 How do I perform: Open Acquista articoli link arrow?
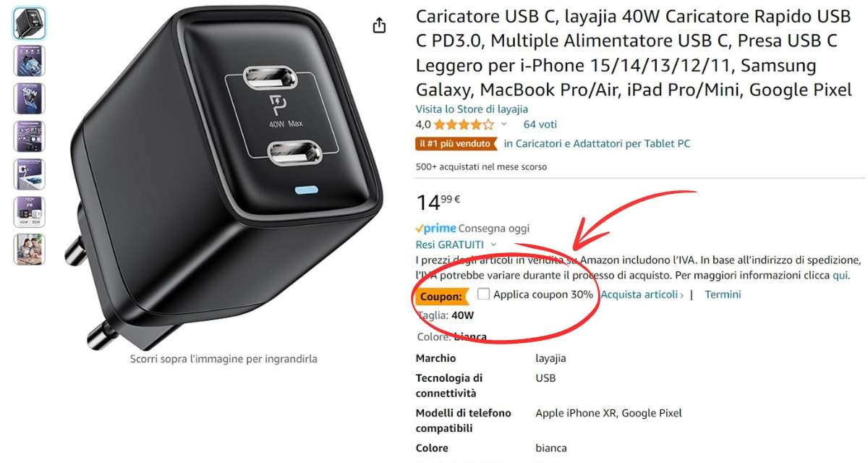tap(642, 294)
